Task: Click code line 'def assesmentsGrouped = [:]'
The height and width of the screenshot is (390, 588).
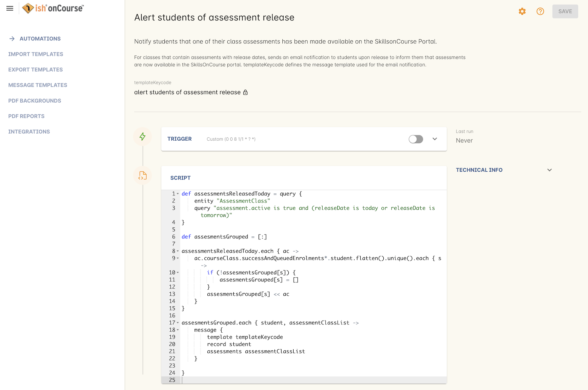Action: pos(224,237)
